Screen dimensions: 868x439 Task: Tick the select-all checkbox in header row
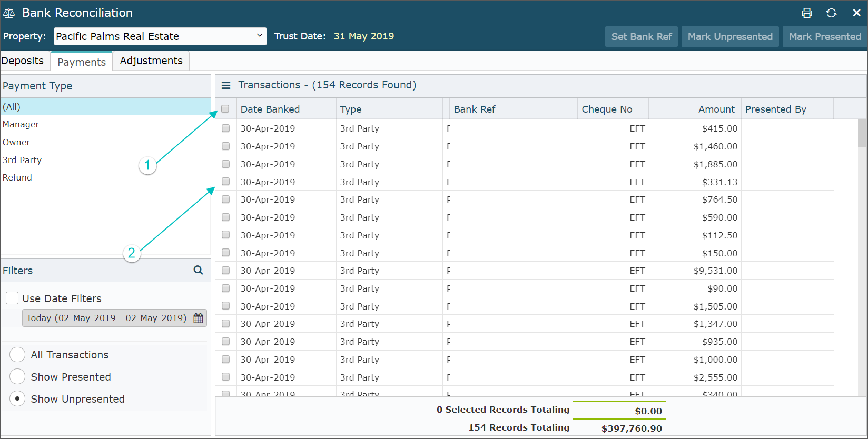click(x=225, y=109)
